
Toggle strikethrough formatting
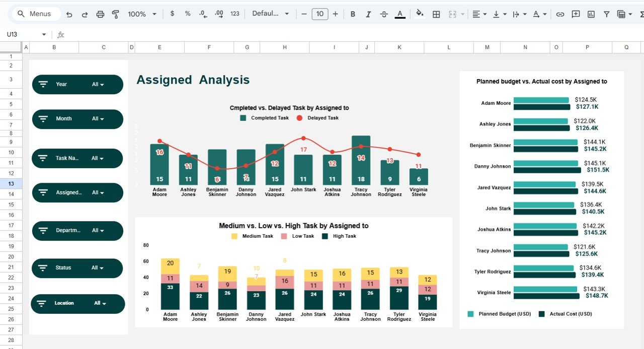383,14
